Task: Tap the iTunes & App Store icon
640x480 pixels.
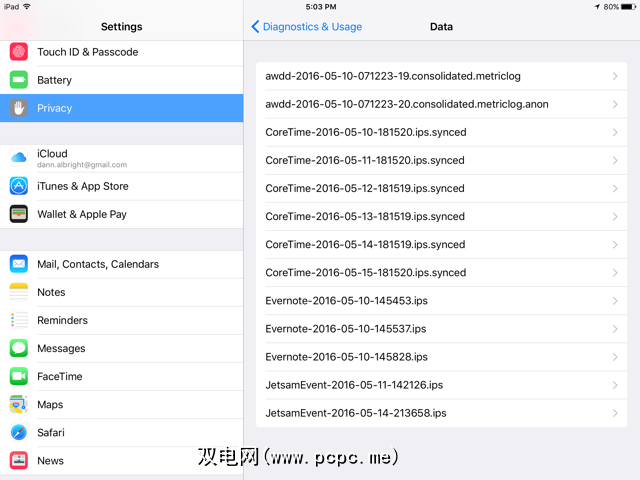Action: pyautogui.click(x=19, y=186)
